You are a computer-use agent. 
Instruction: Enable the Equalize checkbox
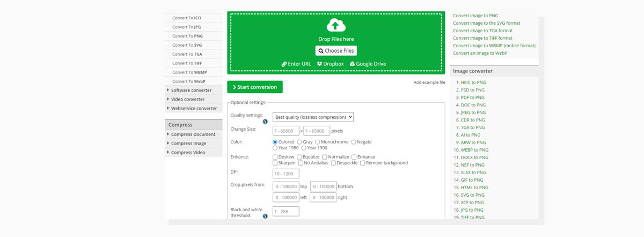pos(299,157)
